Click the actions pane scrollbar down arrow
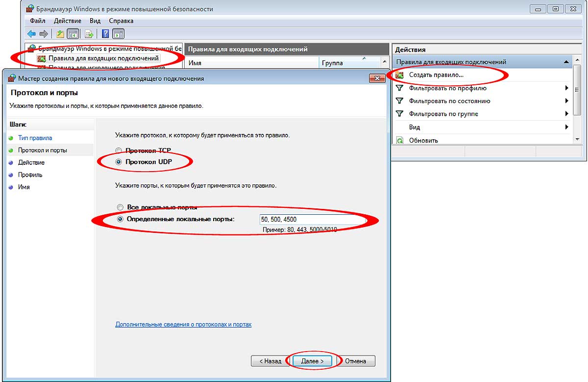Viewport: 588px width, 382px height. pyautogui.click(x=577, y=139)
